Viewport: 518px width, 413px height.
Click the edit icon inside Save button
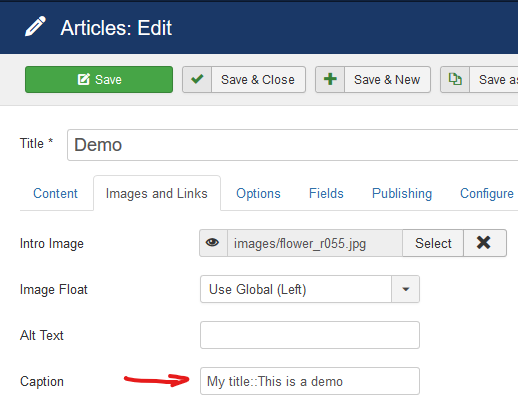tap(84, 80)
